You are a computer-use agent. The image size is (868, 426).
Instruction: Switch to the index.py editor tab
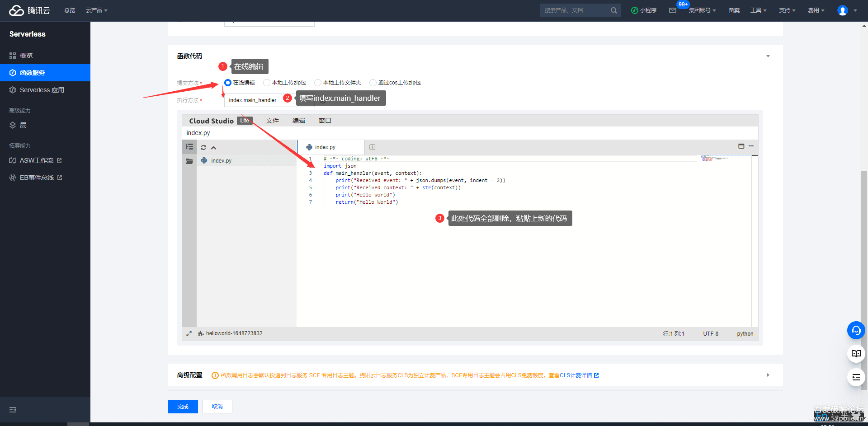coord(331,147)
